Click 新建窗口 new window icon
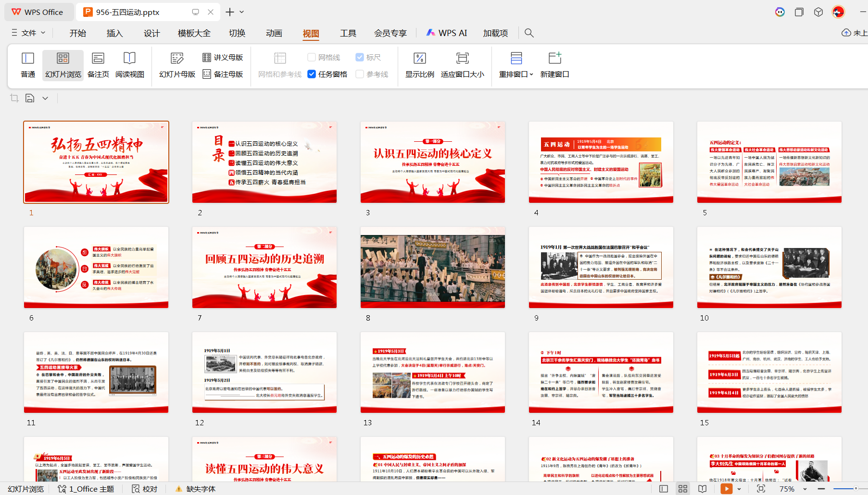The width and height of the screenshot is (868, 495). pyautogui.click(x=554, y=58)
